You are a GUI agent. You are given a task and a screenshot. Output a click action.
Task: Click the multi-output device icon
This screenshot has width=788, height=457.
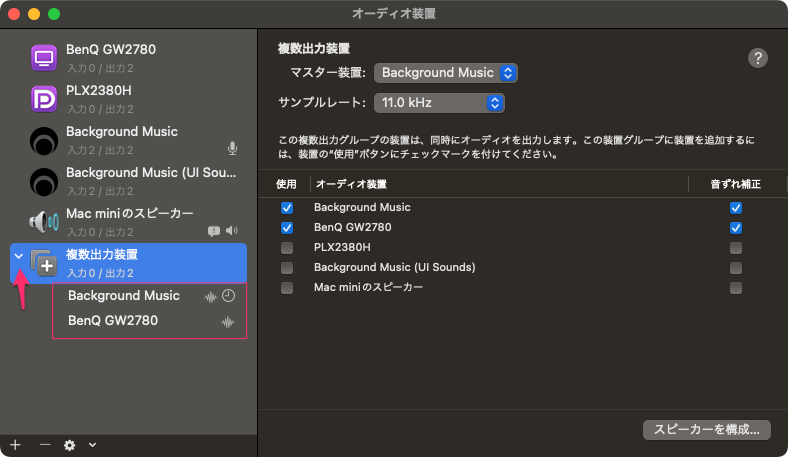pyautogui.click(x=44, y=263)
